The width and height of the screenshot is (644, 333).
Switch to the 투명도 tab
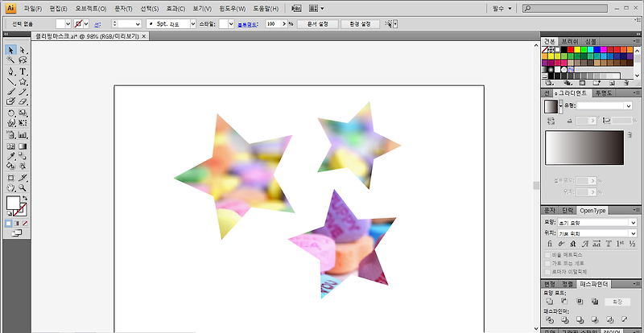pos(604,93)
